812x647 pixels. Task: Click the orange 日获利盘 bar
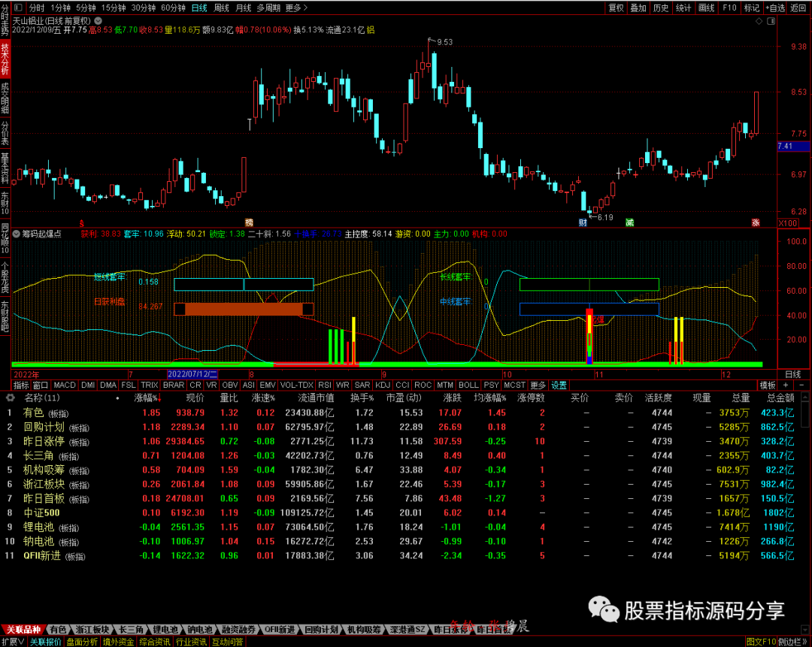244,309
